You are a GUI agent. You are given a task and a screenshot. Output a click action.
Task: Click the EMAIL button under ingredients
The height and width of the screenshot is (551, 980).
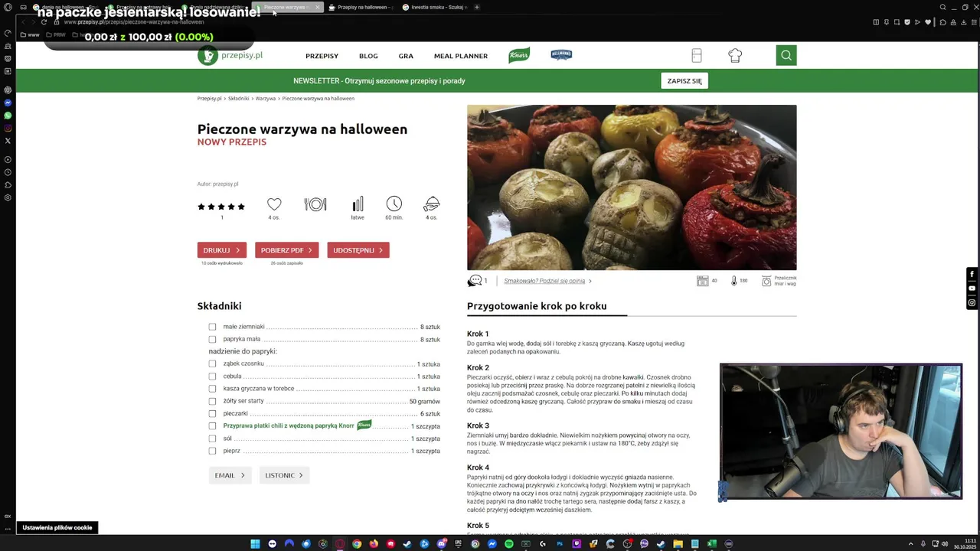click(230, 475)
